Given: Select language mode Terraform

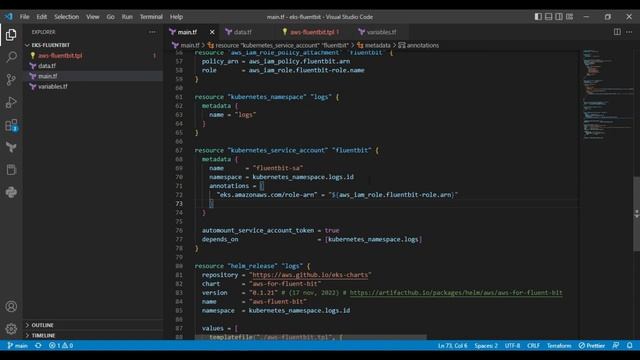Looking at the screenshot, I should pyautogui.click(x=559, y=346).
